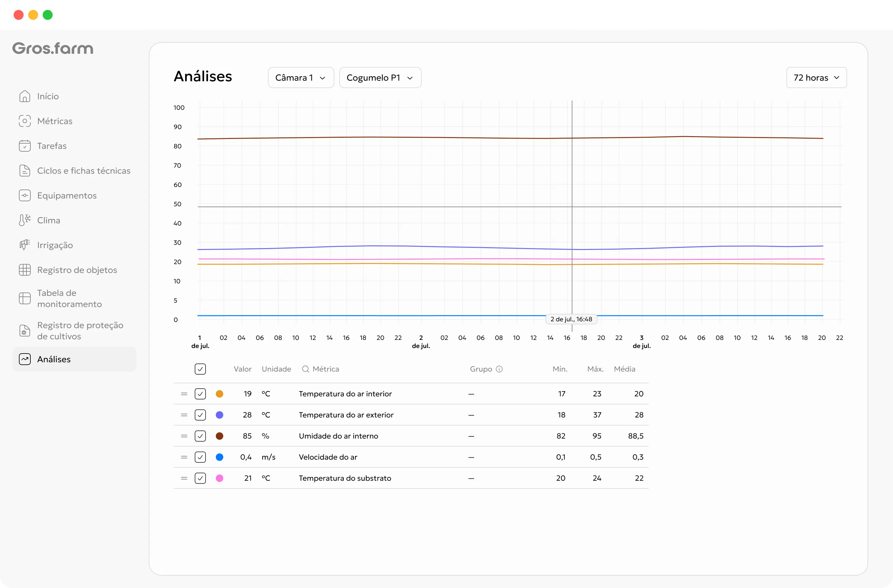Click the Grupo info icon
Image resolution: width=893 pixels, height=588 pixels.
[x=499, y=369]
